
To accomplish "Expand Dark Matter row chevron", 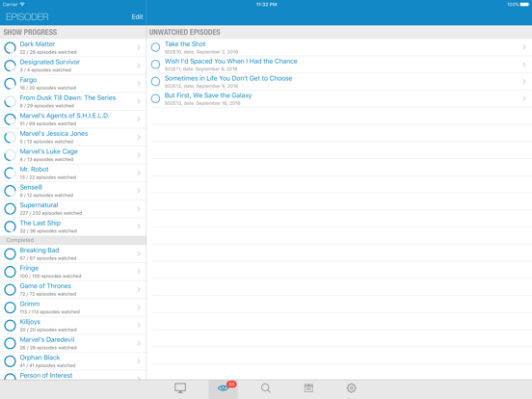I will 139,48.
